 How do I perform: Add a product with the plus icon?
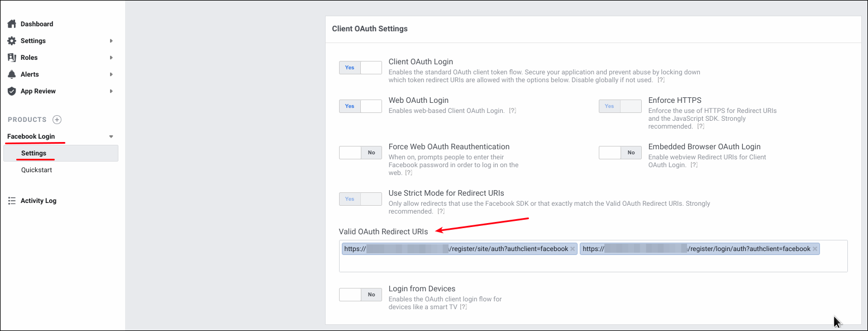click(x=57, y=120)
